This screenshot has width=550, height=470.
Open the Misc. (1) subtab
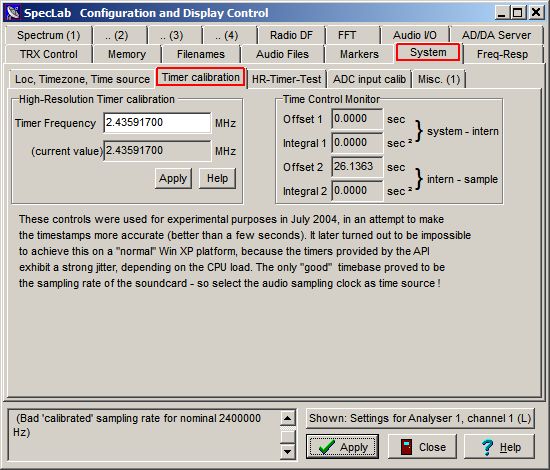click(x=439, y=79)
